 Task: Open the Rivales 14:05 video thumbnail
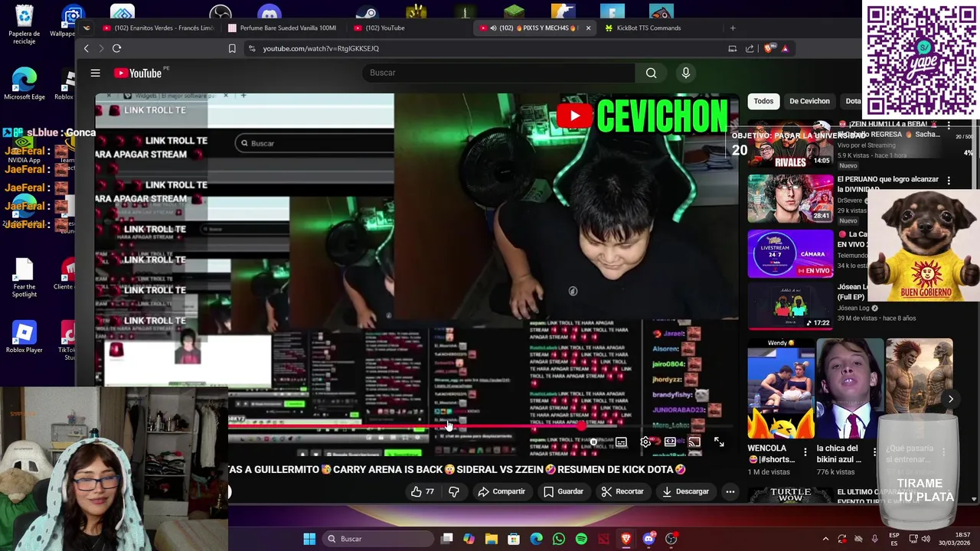pos(790,145)
